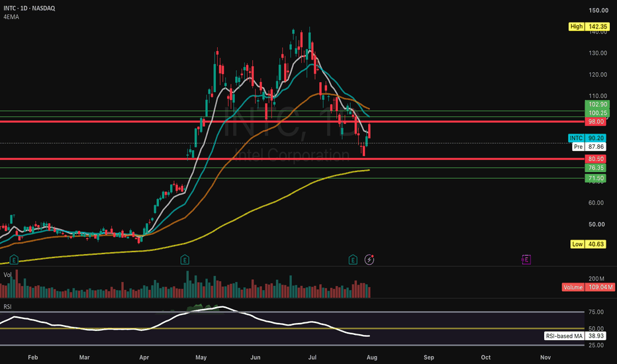
Task: Click the 76.35 green level label
Action: tap(595, 167)
